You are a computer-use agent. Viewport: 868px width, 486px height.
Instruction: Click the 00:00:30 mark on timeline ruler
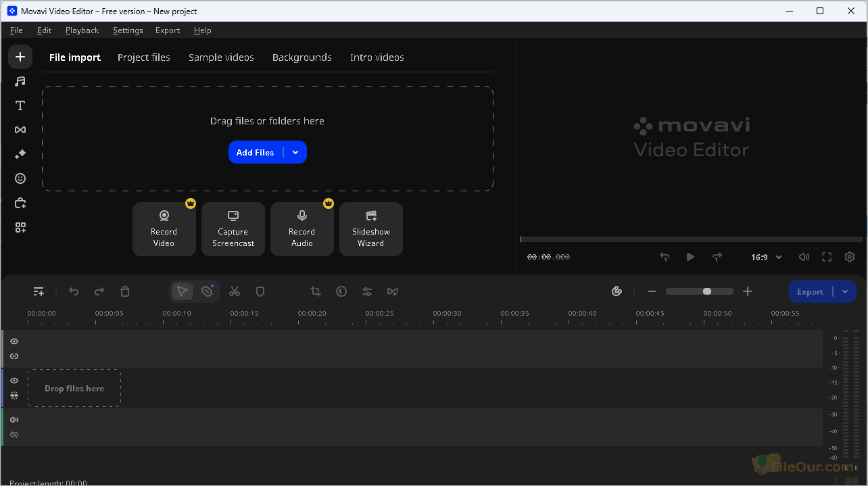pyautogui.click(x=448, y=314)
